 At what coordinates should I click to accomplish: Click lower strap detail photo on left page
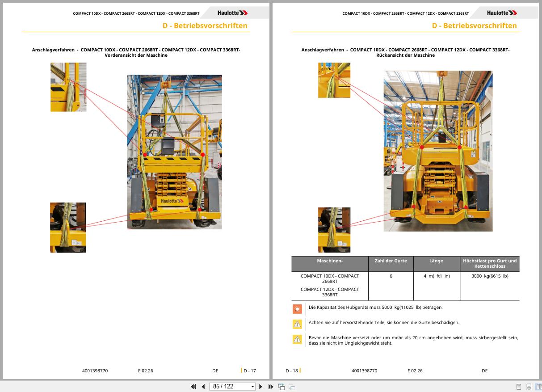click(x=68, y=228)
